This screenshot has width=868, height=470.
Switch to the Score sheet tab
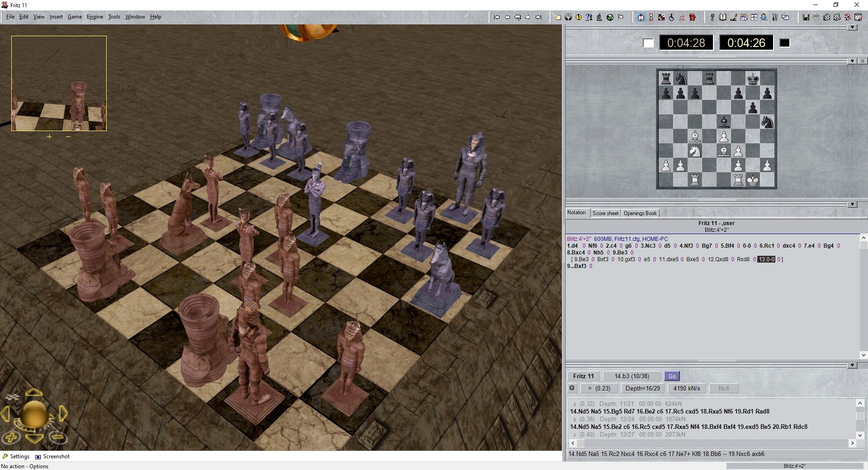point(605,213)
